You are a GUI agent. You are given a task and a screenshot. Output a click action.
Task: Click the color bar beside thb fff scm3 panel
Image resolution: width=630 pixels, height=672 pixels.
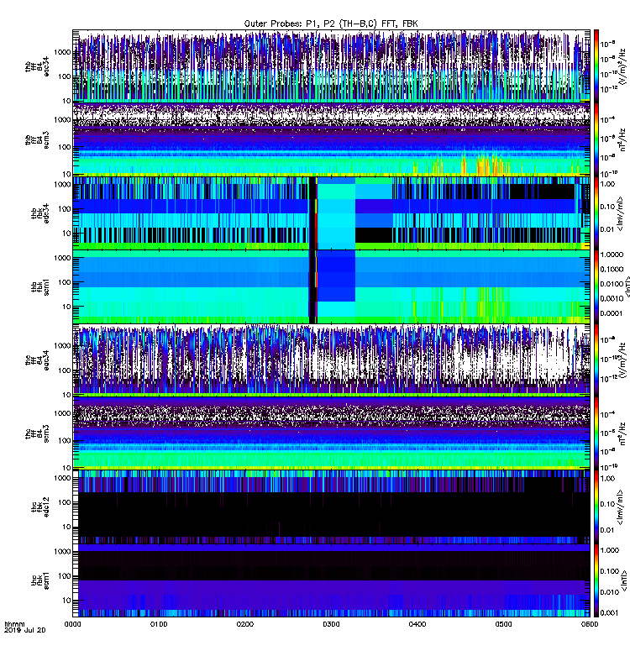pyautogui.click(x=596, y=139)
